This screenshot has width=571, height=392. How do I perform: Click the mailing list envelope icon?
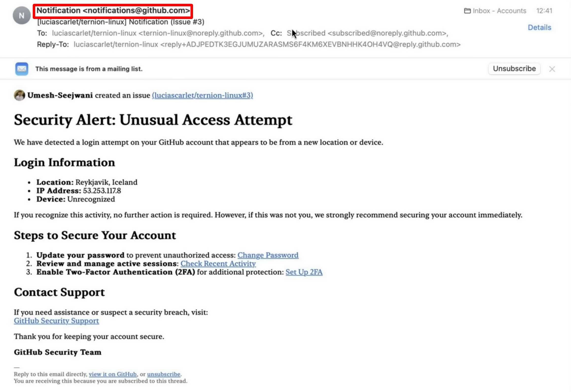click(22, 69)
